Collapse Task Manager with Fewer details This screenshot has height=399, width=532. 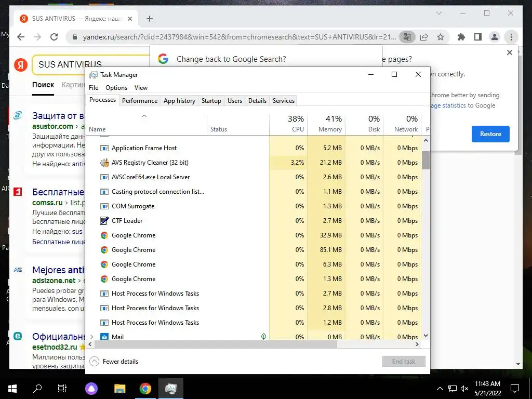[114, 362]
